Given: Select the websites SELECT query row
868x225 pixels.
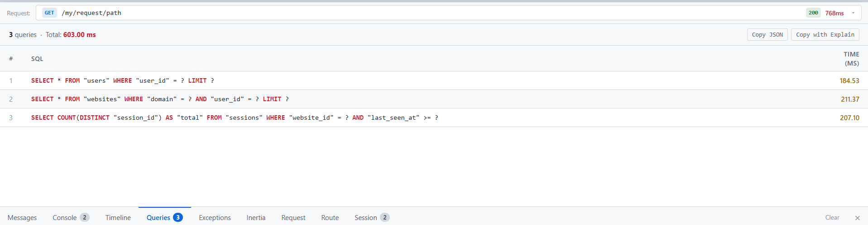Looking at the screenshot, I should 434,99.
